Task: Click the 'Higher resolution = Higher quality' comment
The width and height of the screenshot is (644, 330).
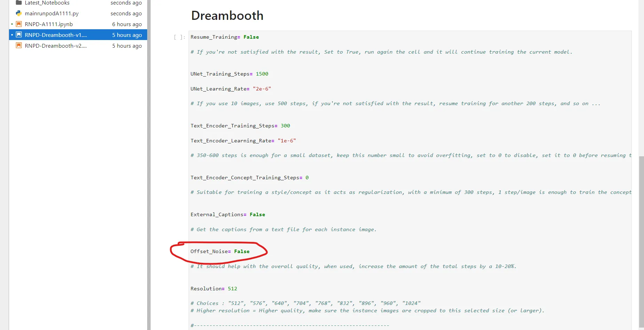Action: [367, 311]
